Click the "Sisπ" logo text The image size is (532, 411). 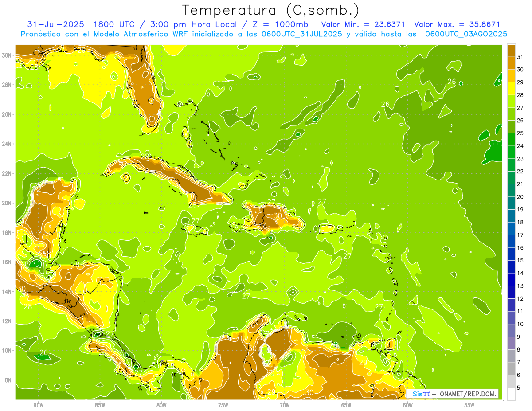421,394
